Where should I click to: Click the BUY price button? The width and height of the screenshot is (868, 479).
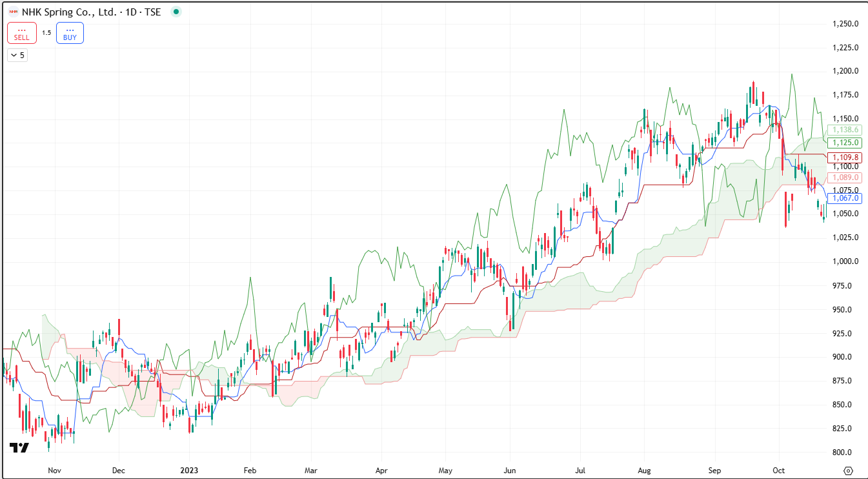click(70, 33)
